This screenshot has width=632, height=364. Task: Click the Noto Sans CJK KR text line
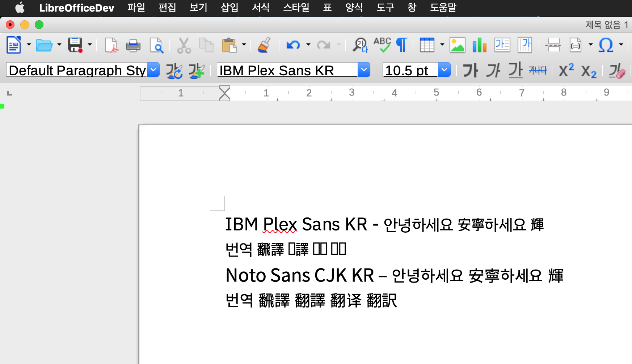[x=394, y=276]
